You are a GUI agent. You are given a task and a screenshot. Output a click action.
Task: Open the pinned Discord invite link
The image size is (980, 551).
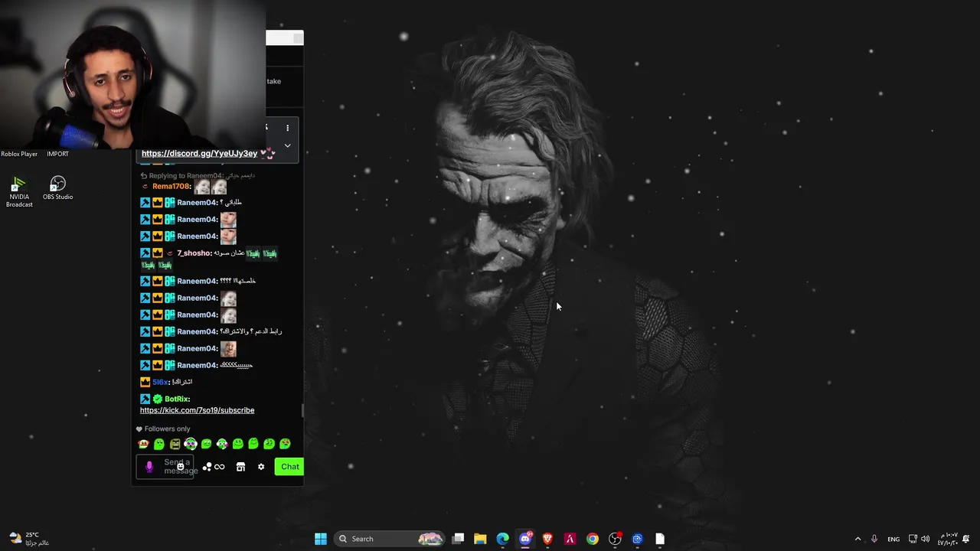(x=199, y=153)
